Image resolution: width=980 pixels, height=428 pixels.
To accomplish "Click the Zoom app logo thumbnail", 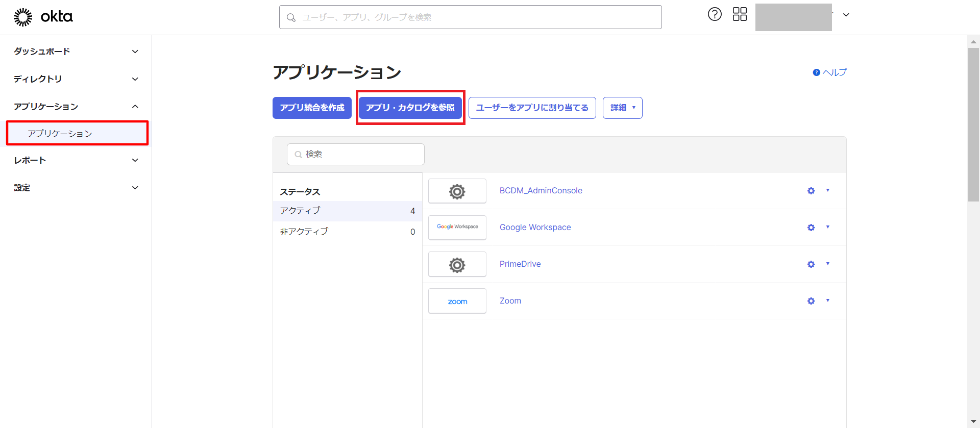I will pyautogui.click(x=457, y=301).
